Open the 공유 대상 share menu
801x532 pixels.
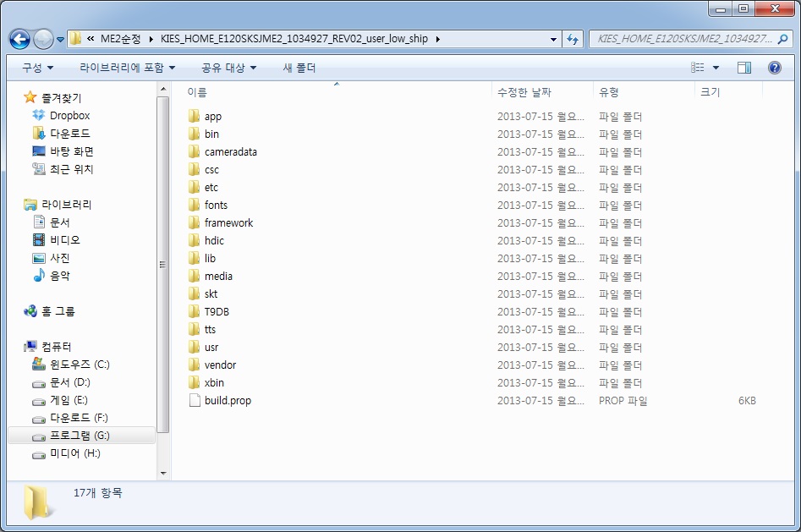(228, 68)
